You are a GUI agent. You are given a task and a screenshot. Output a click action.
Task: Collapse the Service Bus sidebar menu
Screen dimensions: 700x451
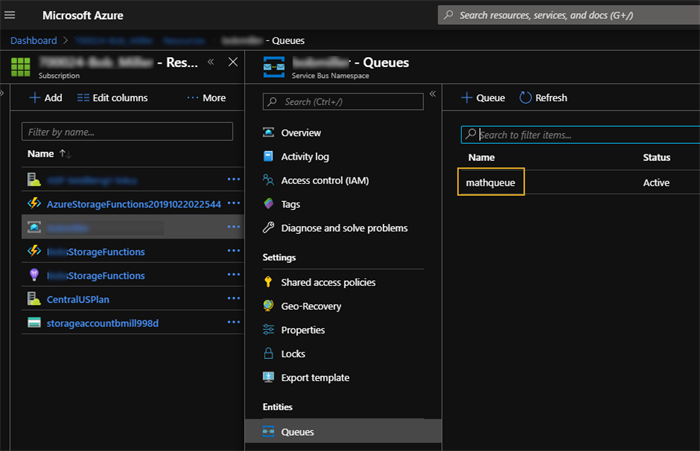click(x=432, y=94)
